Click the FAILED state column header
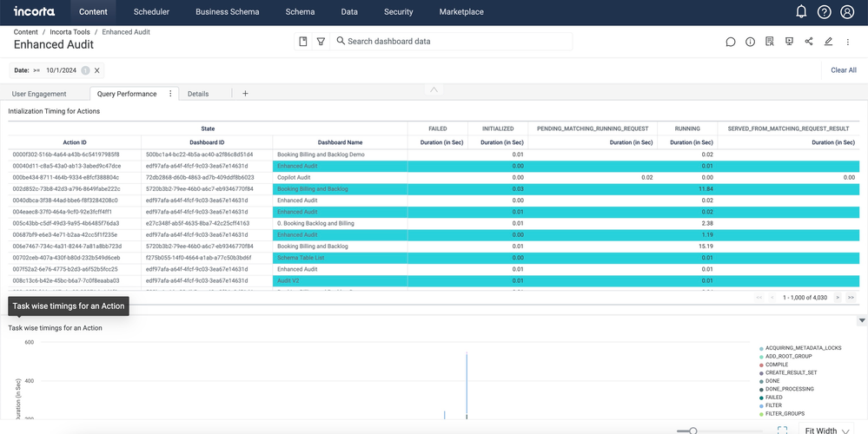This screenshot has width=868, height=434. pyautogui.click(x=437, y=128)
